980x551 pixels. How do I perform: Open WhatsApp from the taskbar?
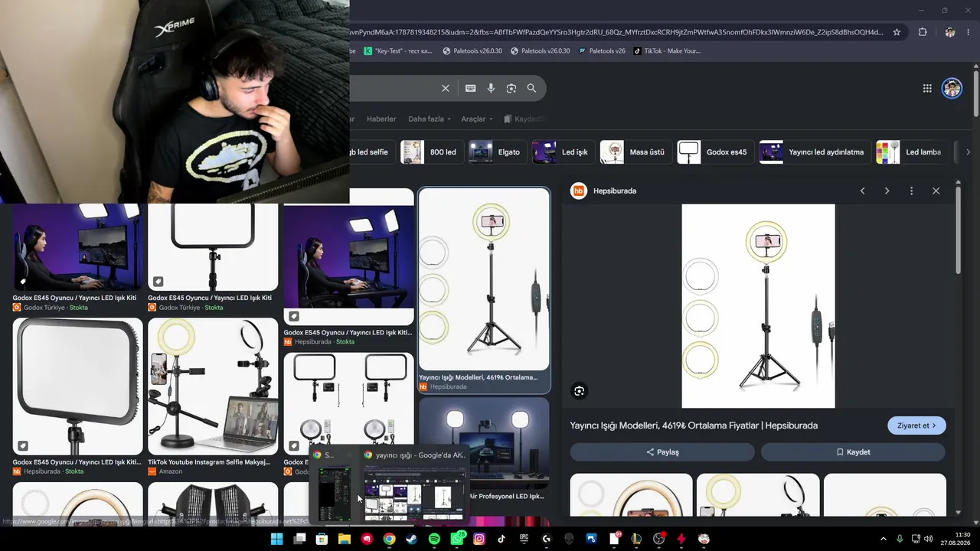coord(457,539)
